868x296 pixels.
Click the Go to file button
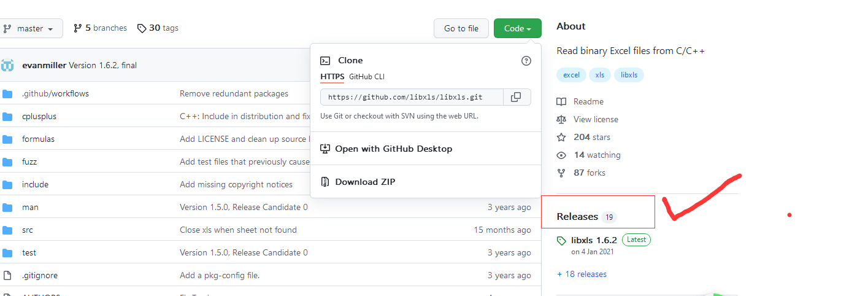point(461,28)
